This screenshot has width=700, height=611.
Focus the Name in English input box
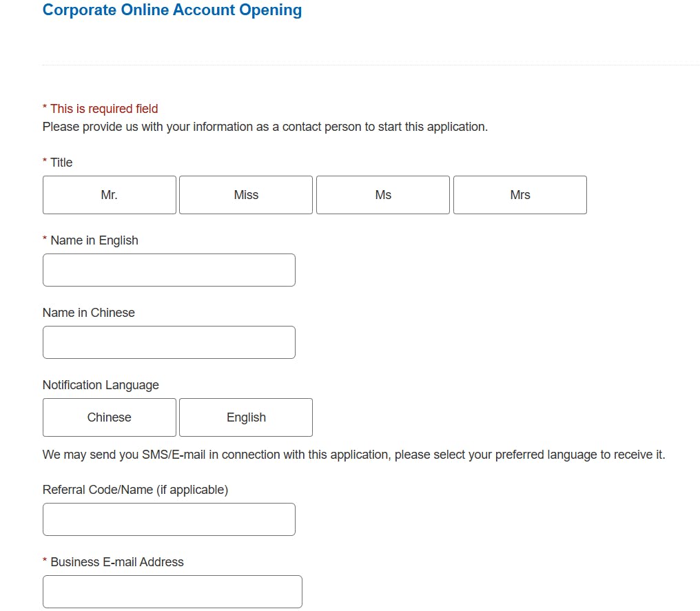(x=169, y=270)
